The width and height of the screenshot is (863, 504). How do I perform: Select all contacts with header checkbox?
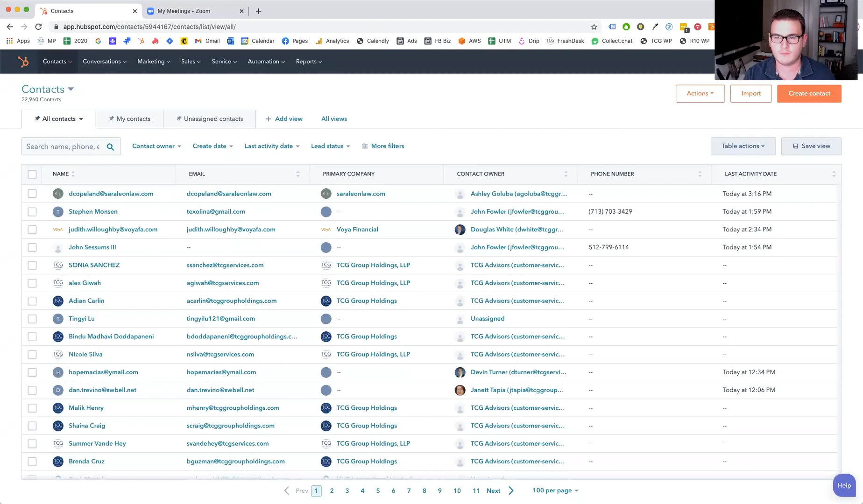click(32, 174)
